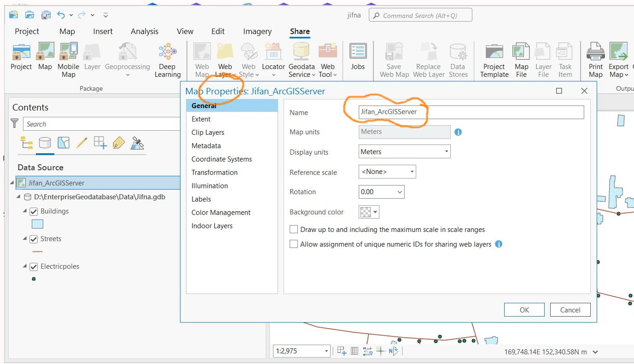Click the Task Item icon

(x=565, y=52)
